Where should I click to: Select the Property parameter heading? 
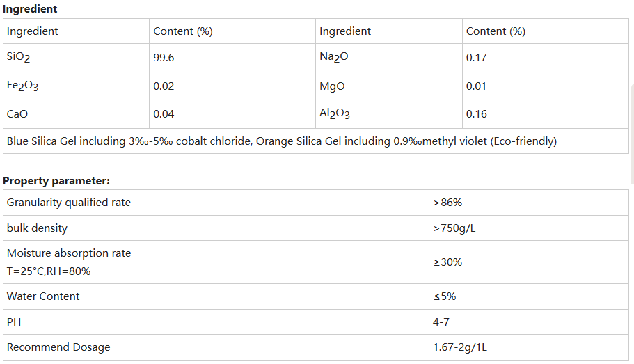[x=56, y=181]
